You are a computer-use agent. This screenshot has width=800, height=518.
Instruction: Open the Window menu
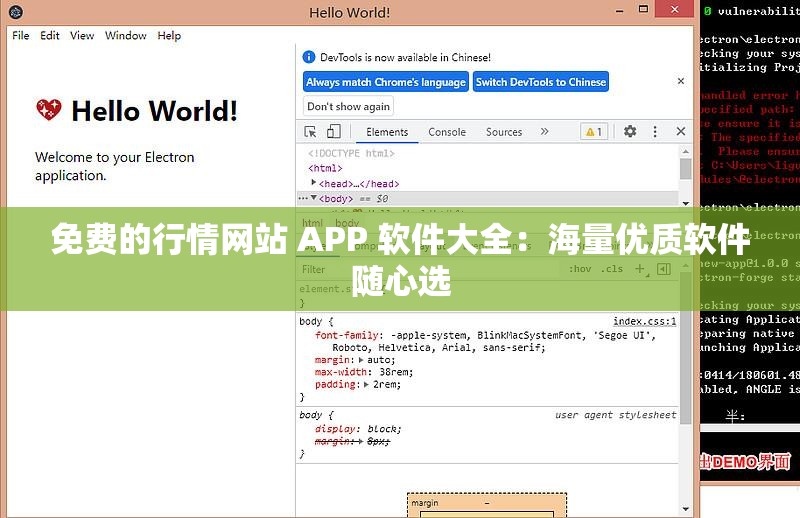click(x=126, y=35)
